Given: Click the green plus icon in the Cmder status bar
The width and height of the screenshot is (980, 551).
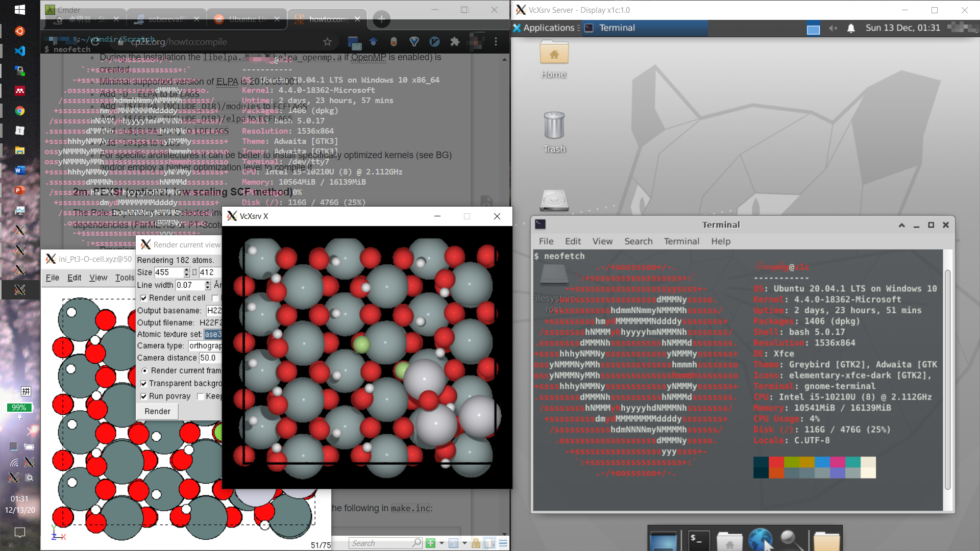Looking at the screenshot, I should click(430, 543).
